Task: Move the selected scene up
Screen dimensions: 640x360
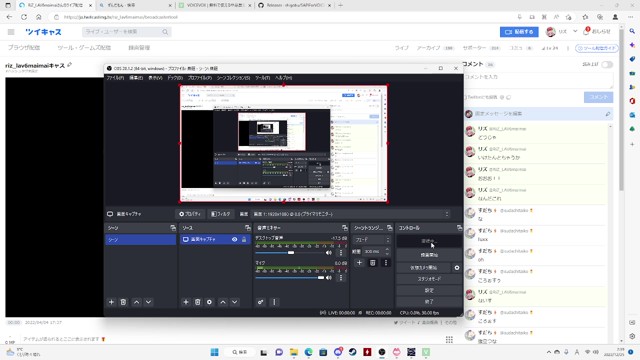Action: pos(136,302)
